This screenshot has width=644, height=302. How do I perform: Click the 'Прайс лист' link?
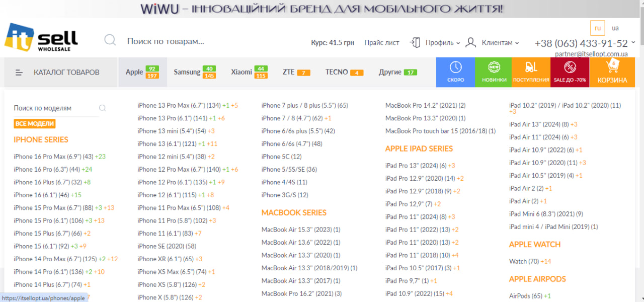tap(382, 43)
